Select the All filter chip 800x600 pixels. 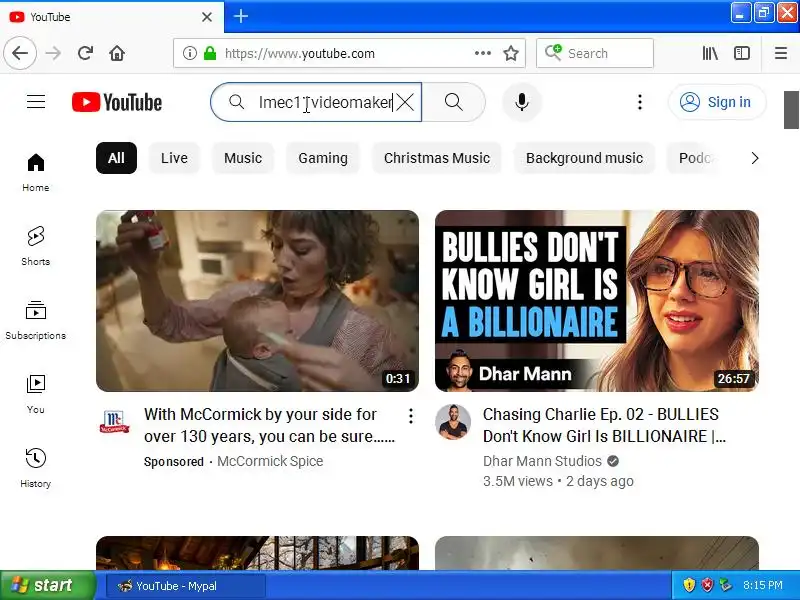[116, 158]
